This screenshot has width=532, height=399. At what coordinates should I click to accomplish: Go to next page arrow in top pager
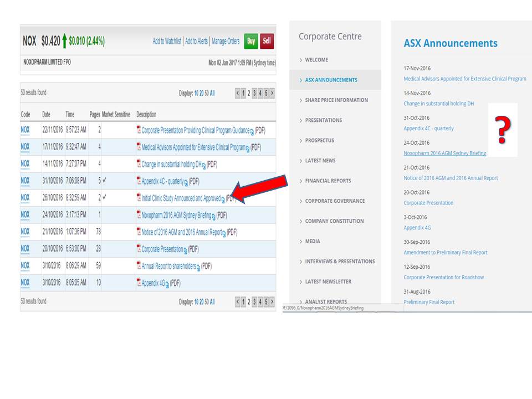pos(272,93)
